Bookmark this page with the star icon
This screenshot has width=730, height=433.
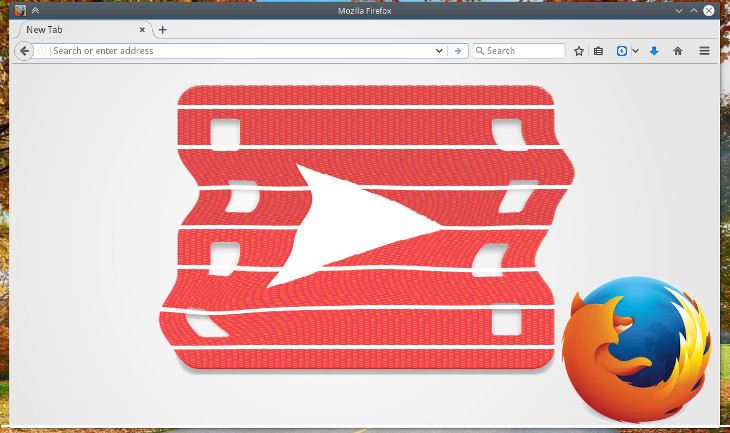pyautogui.click(x=579, y=51)
